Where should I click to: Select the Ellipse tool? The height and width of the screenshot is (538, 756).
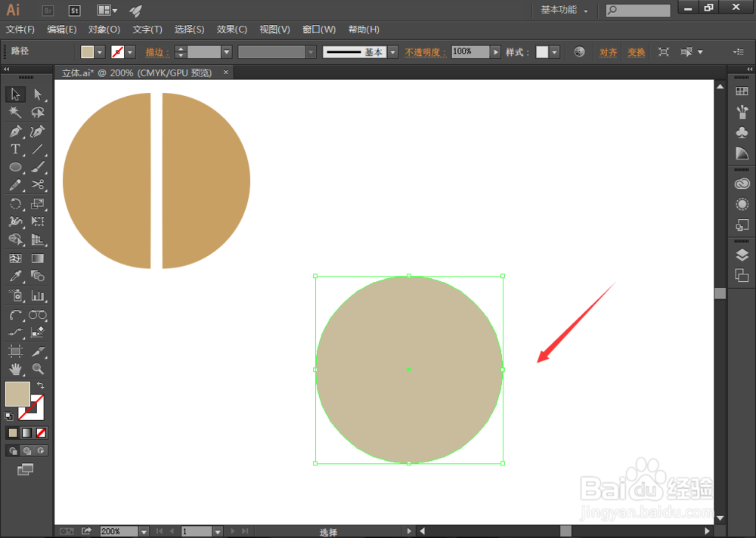click(15, 167)
